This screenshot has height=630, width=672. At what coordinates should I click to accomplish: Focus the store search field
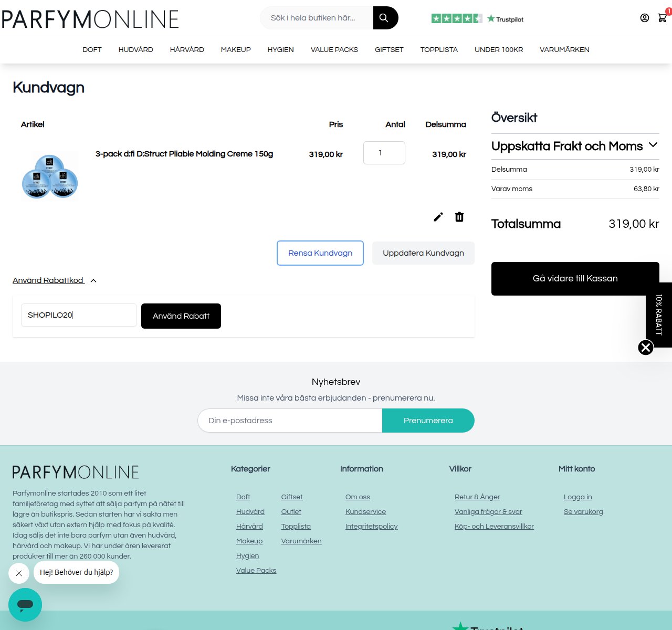tap(317, 18)
